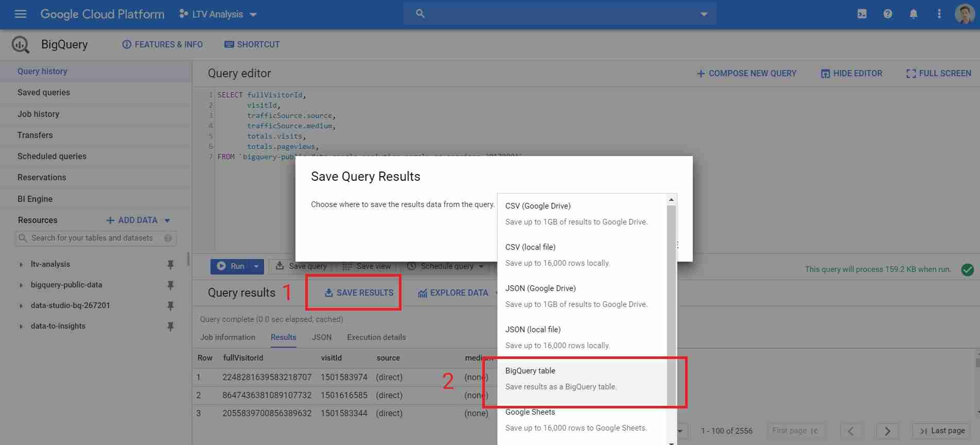Run the query with the Run button
Screen dimensions: 980x445
(230, 266)
